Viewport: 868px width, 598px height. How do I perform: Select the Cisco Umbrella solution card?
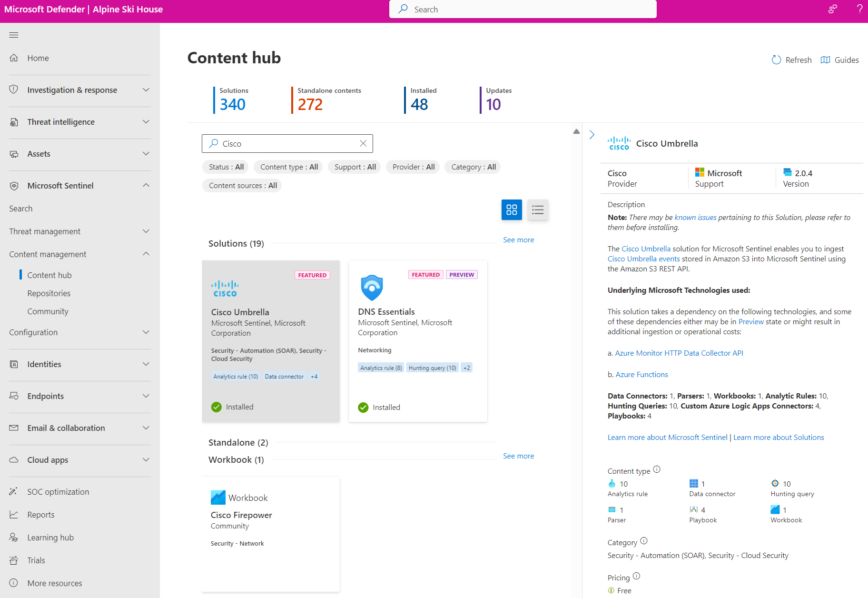271,341
